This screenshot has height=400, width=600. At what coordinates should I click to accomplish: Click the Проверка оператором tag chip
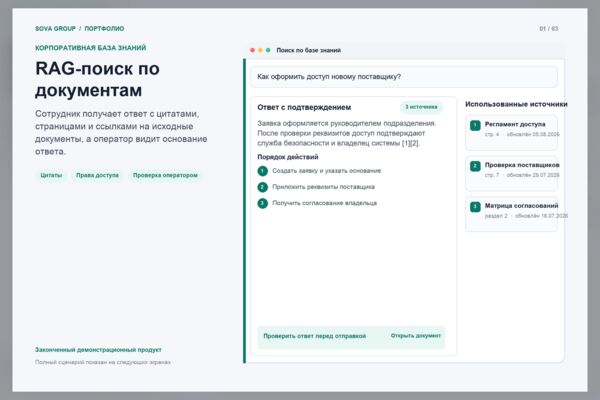165,175
